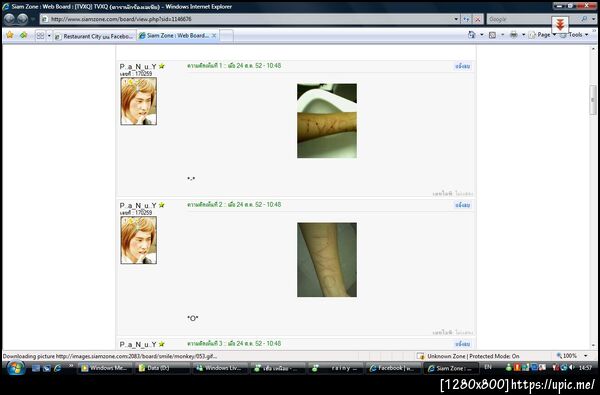
Task: Expand the Feeds dropdown arrow
Action: click(502, 35)
